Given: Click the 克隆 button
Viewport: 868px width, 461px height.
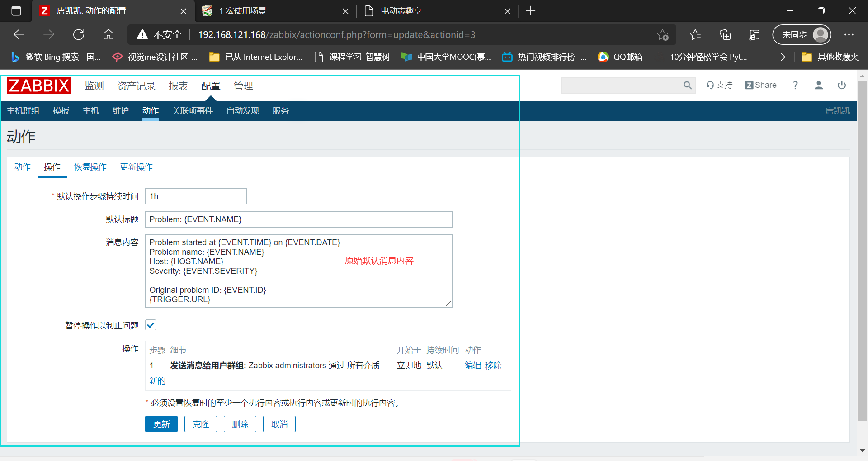Looking at the screenshot, I should tap(201, 424).
